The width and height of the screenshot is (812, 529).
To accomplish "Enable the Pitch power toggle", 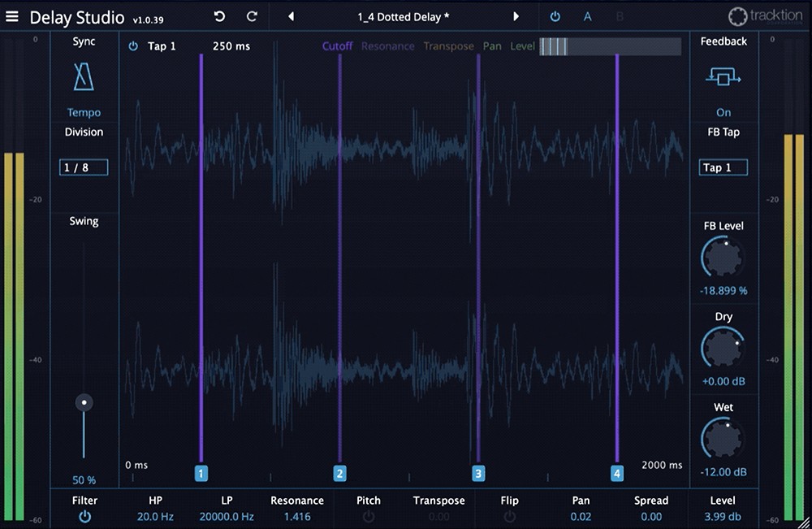I will coord(368,517).
